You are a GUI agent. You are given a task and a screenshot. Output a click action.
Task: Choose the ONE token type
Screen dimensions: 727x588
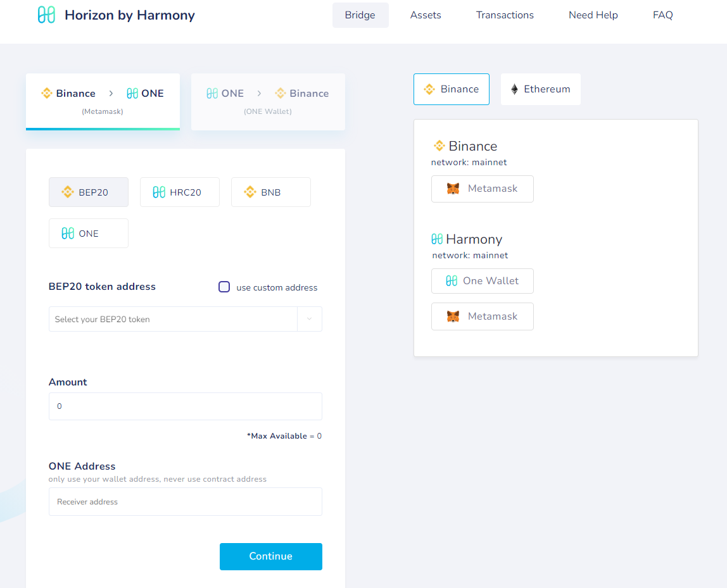(x=89, y=233)
